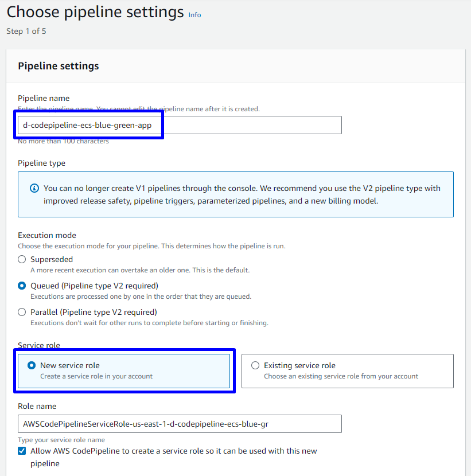The height and width of the screenshot is (476, 471).
Task: Click the Pipeline settings panel header
Action: tap(59, 66)
